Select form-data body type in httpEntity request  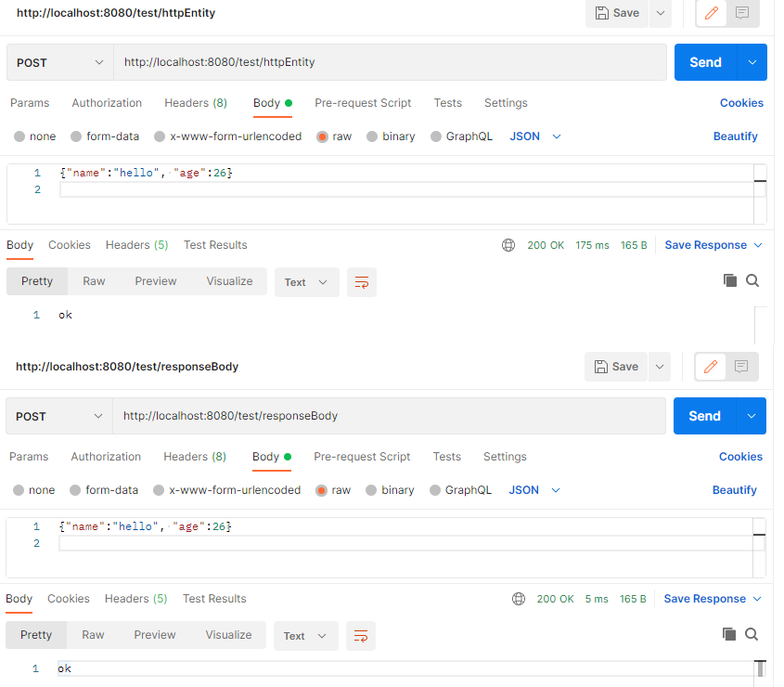pos(76,136)
